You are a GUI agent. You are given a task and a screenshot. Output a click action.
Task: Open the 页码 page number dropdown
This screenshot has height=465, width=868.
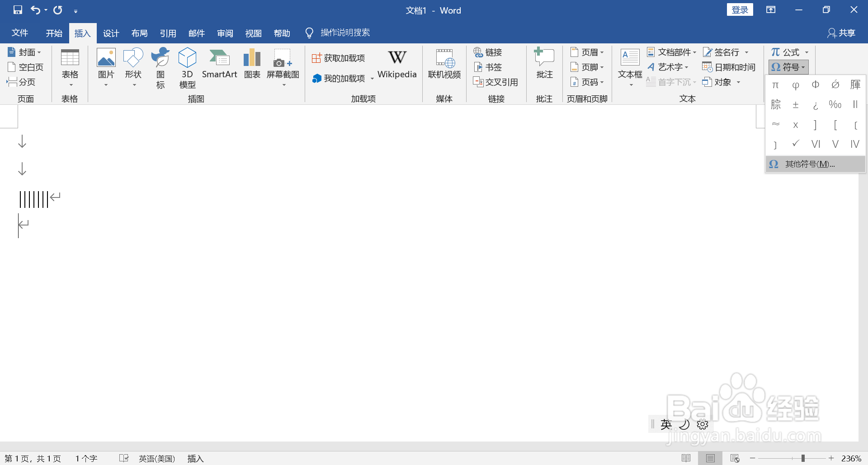coord(587,82)
